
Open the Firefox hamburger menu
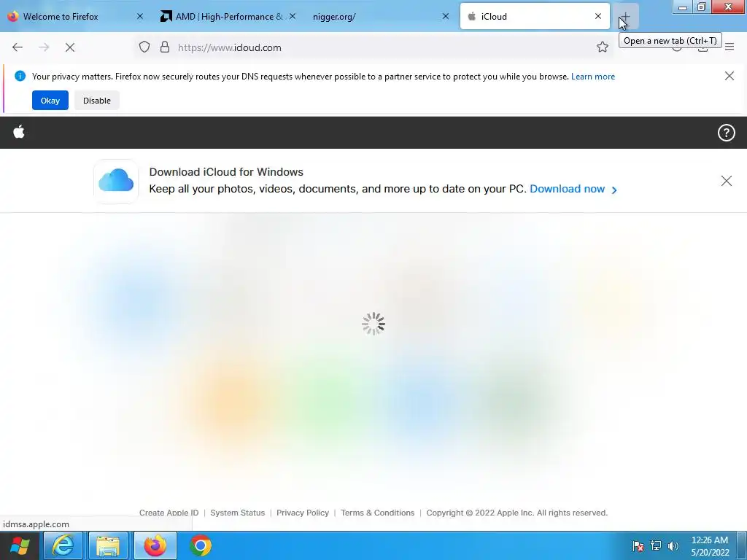coord(729,47)
